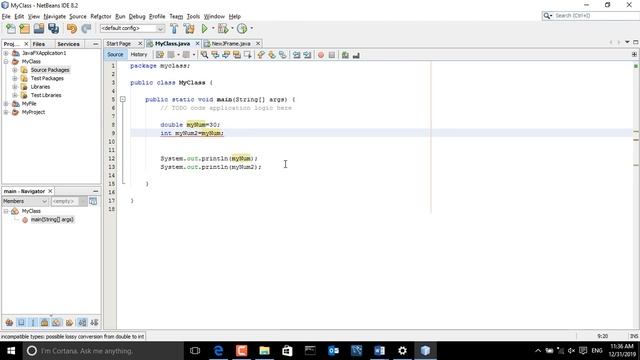
Task: Toggle the Navigator javadoc view button
Action: tap(93, 201)
